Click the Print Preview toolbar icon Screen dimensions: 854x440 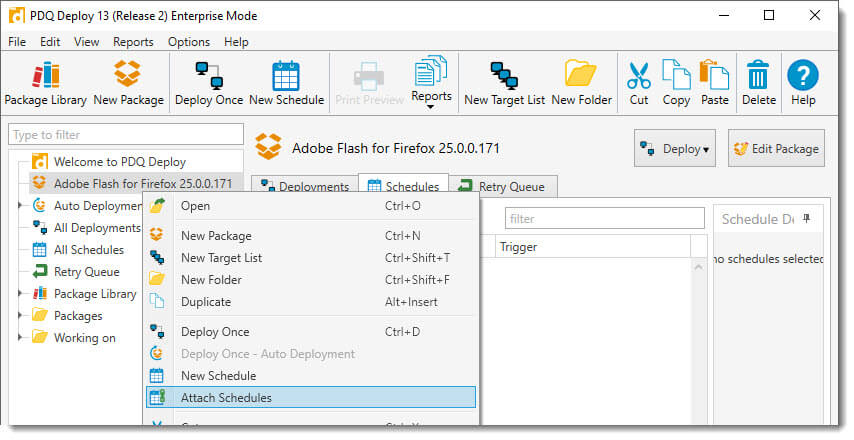point(369,83)
